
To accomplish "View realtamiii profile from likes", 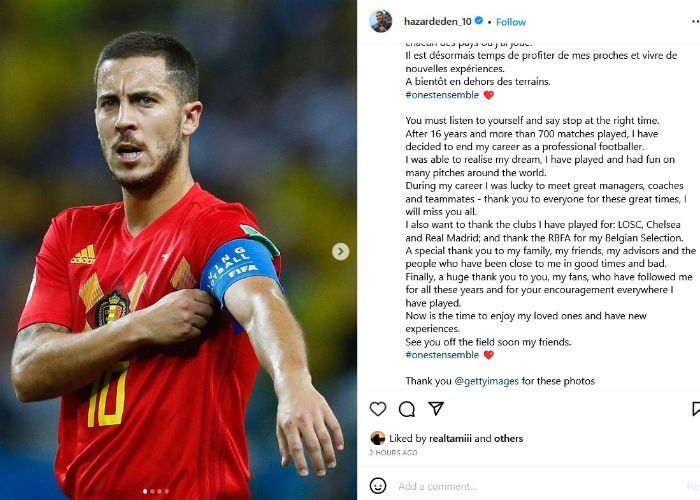I will tap(450, 438).
